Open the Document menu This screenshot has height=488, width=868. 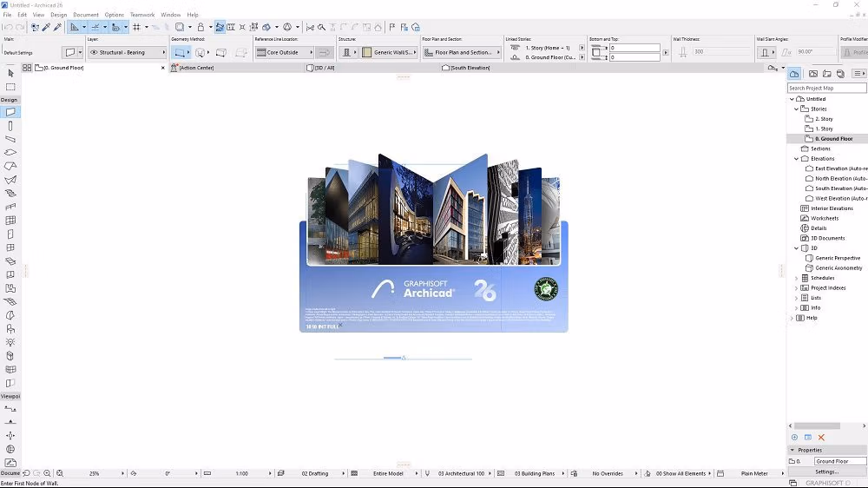(86, 15)
